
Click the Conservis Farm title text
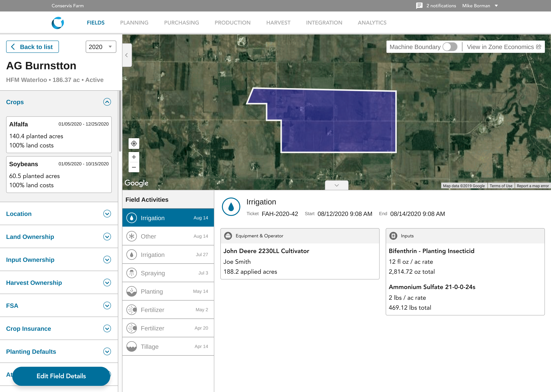(68, 6)
